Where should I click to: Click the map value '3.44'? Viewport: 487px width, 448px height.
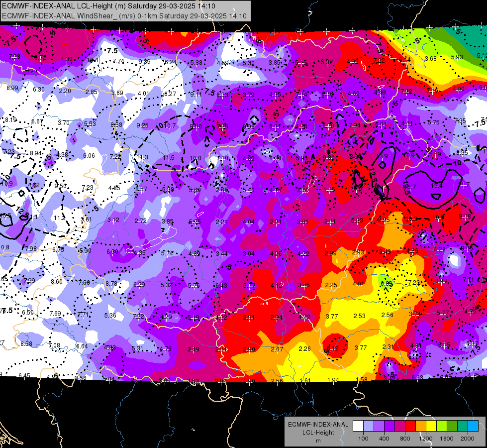pyautogui.click(x=222, y=254)
